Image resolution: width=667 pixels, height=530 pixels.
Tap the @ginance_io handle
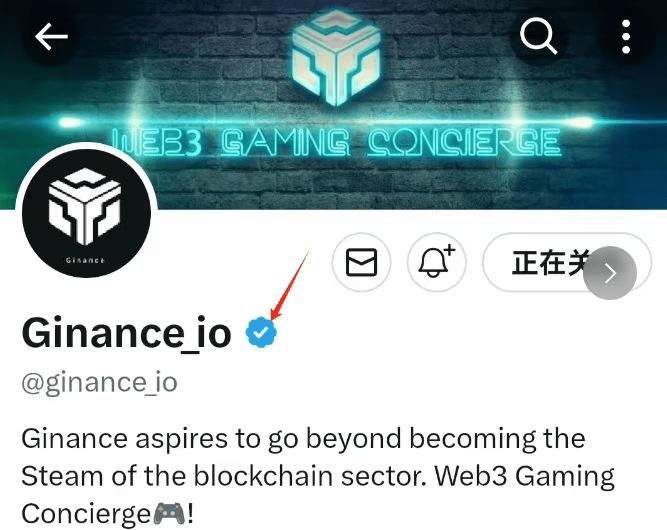tap(99, 383)
